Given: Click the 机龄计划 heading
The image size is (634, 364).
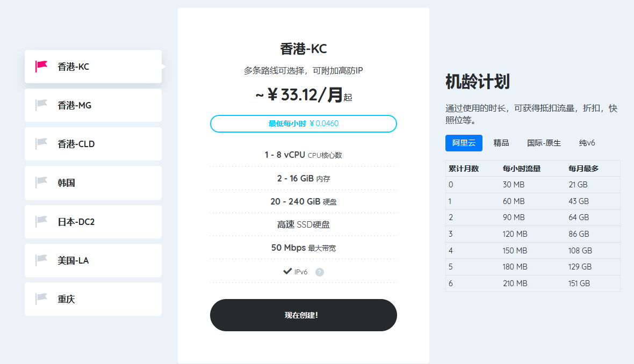Looking at the screenshot, I should coord(478,82).
